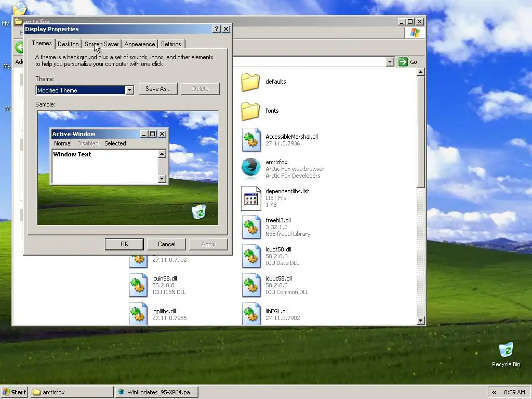Screen dimensions: 532x399
Task: Select the icuuc58.dll file icon
Action: [251, 285]
